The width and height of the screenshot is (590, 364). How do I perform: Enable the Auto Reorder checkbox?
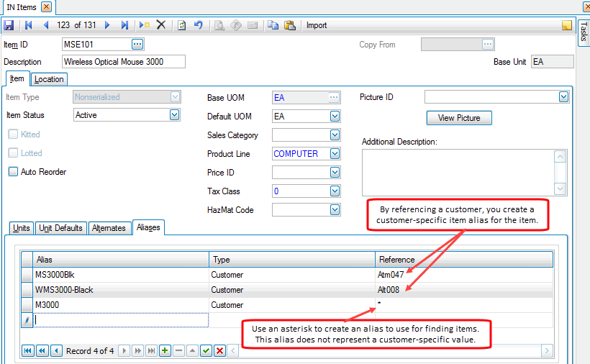click(13, 172)
